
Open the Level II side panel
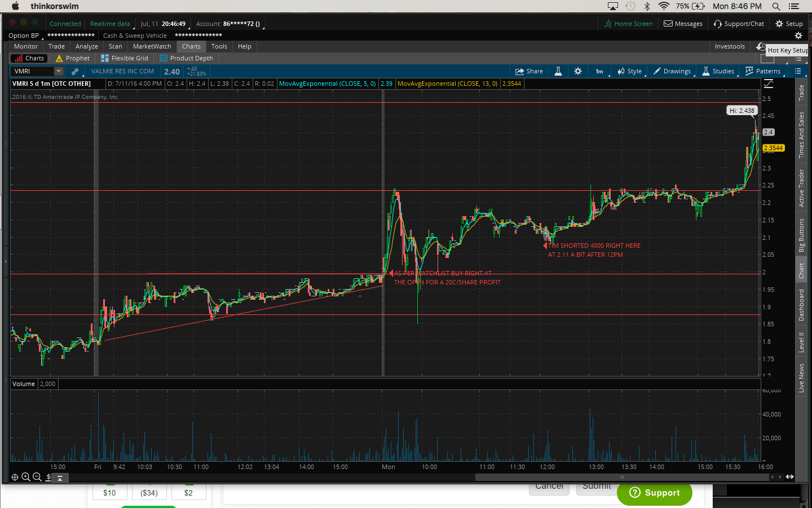pyautogui.click(x=801, y=342)
